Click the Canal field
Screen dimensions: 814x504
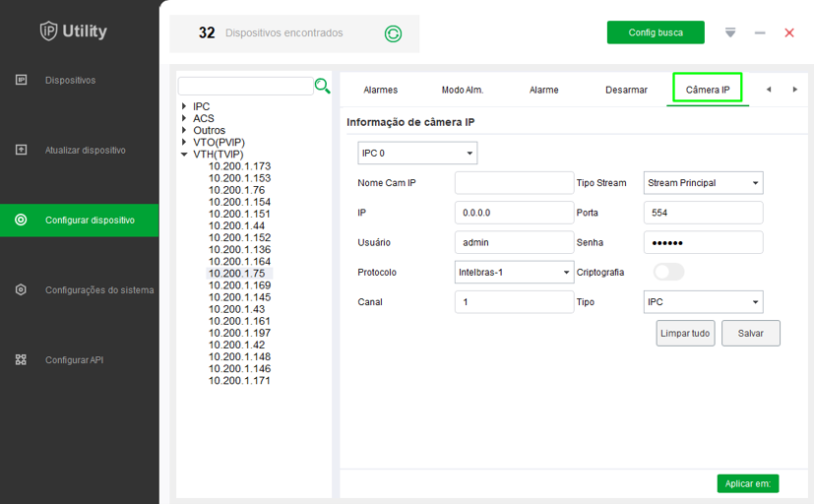click(515, 302)
